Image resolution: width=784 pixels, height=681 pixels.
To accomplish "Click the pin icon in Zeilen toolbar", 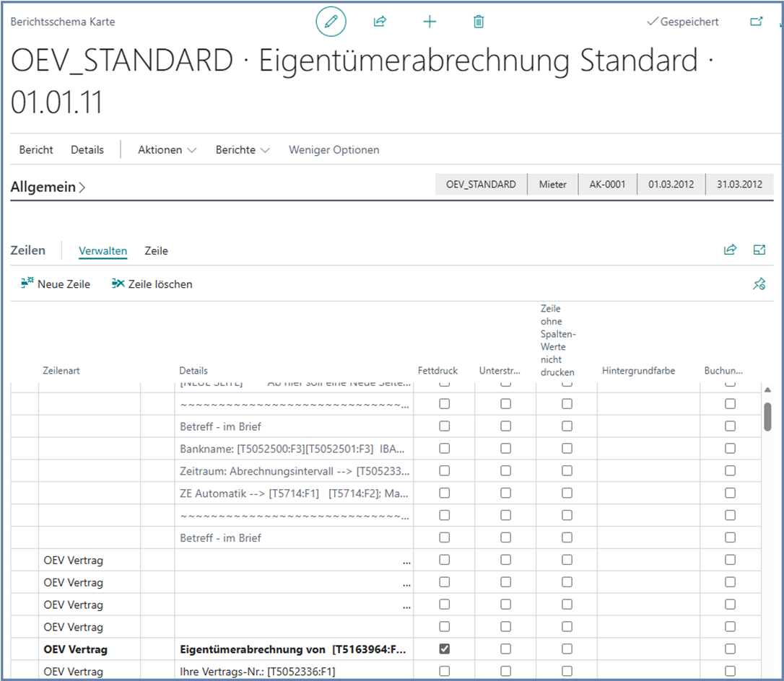I will click(759, 284).
